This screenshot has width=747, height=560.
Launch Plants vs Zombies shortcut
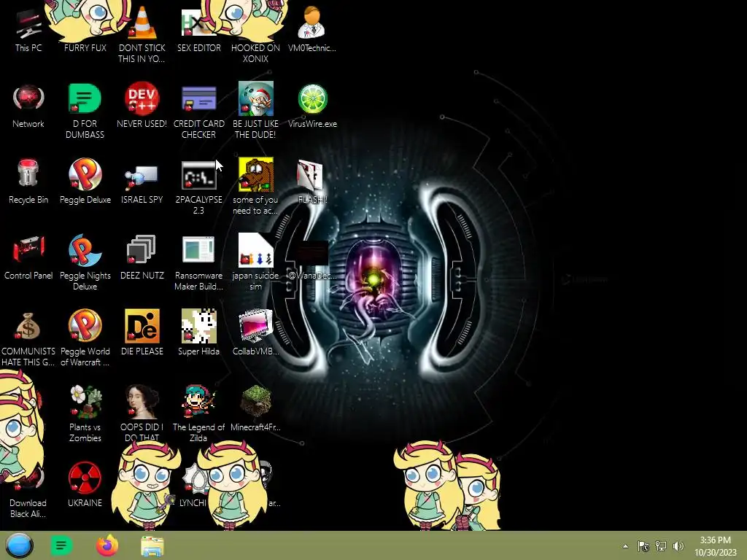pos(85,402)
